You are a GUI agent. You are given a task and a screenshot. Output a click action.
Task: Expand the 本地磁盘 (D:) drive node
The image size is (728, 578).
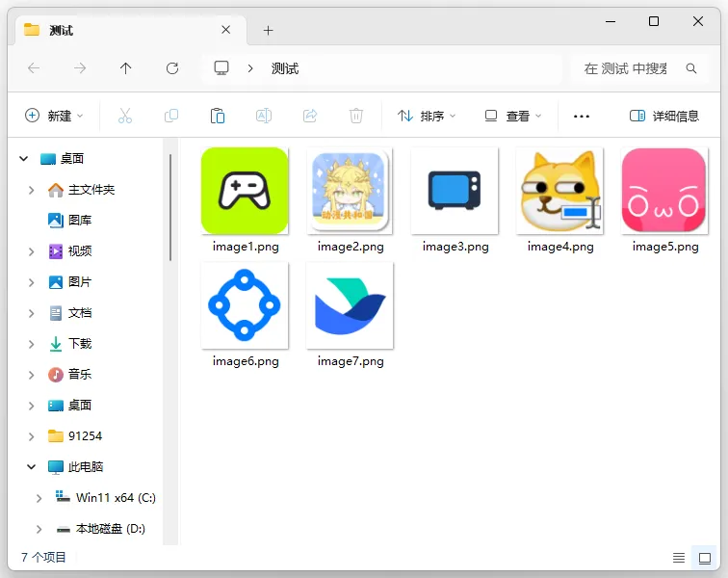click(x=39, y=529)
